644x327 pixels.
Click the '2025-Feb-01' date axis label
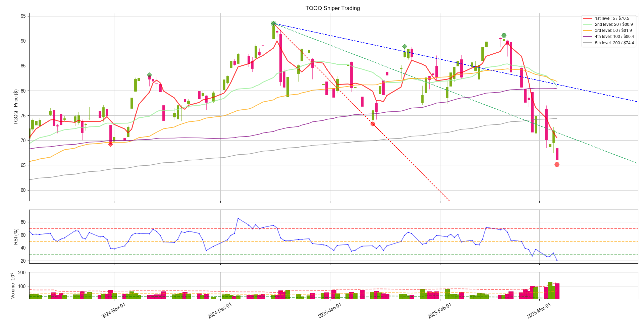(x=439, y=310)
